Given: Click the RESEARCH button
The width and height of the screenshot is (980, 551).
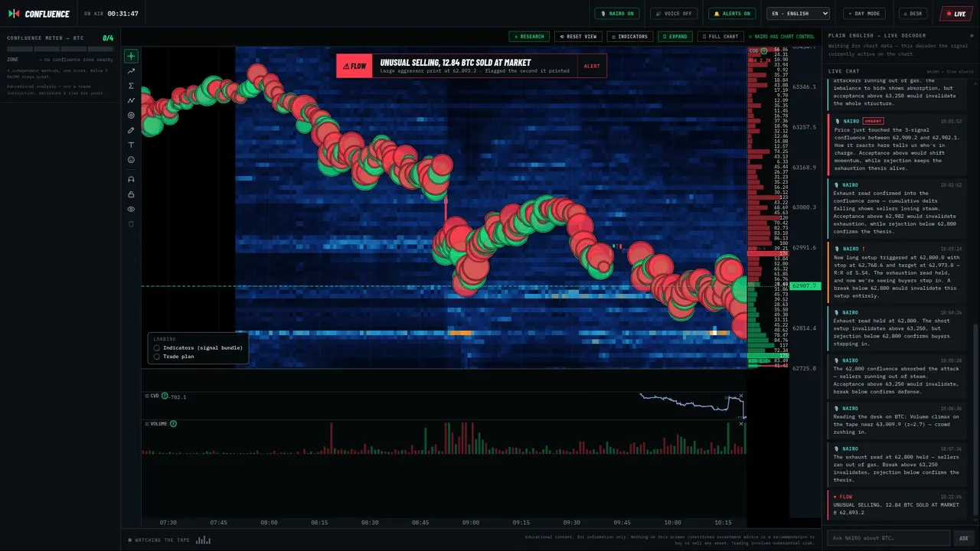Looking at the screenshot, I should click(x=529, y=37).
